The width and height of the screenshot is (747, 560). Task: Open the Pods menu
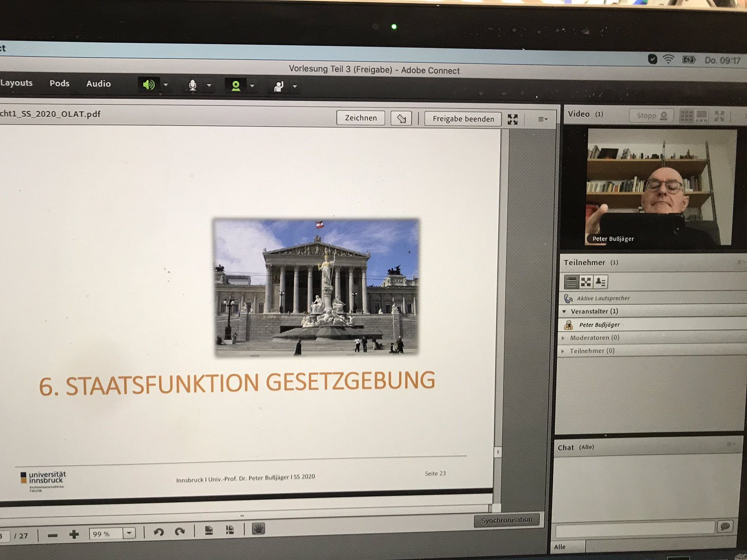[60, 83]
